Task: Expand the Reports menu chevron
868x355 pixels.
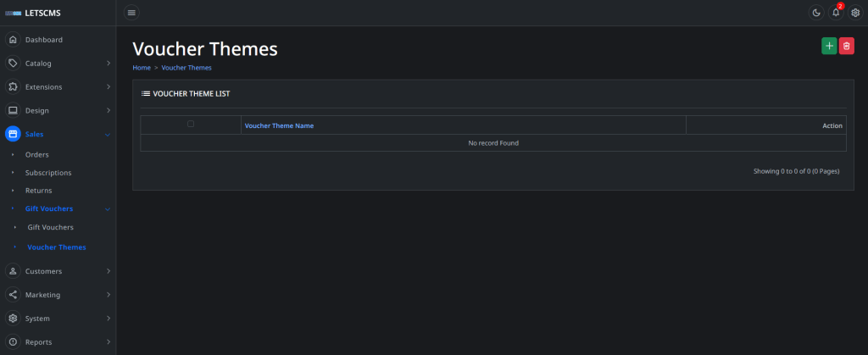Action: [108, 342]
